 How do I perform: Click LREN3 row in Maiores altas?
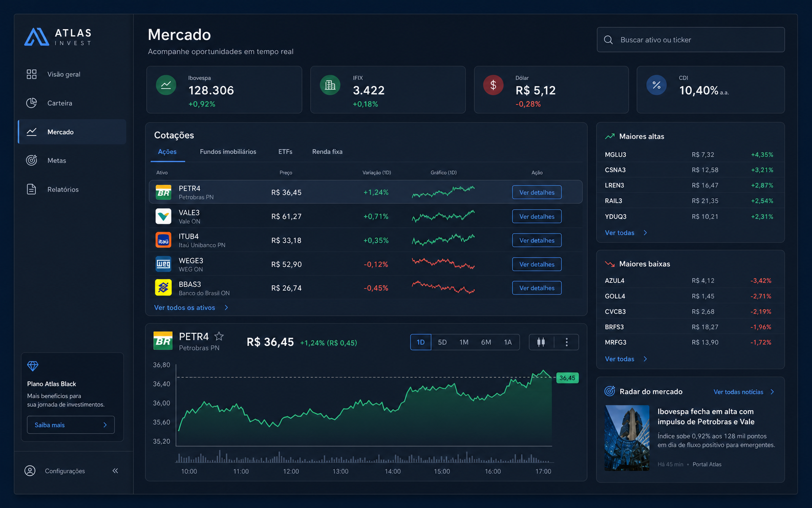click(689, 185)
